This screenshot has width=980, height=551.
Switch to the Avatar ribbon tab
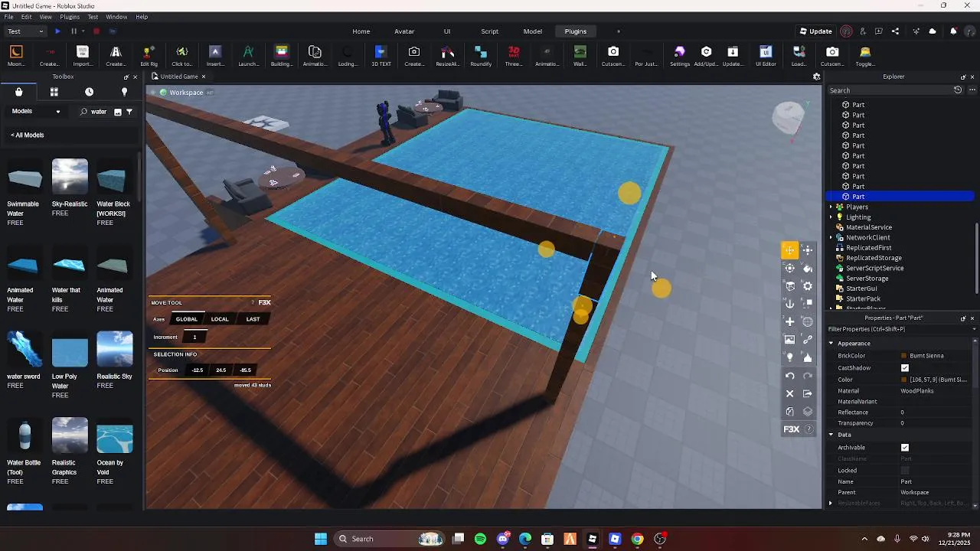point(404,31)
